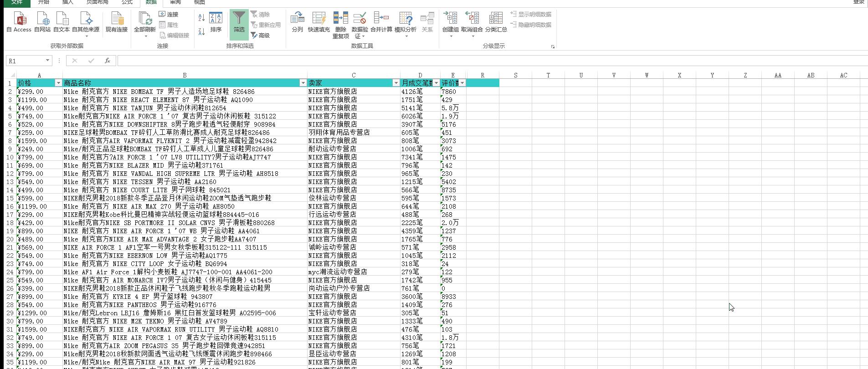Open the 月成交笔数 column filter dropdown
This screenshot has height=369, width=868.
click(x=436, y=83)
